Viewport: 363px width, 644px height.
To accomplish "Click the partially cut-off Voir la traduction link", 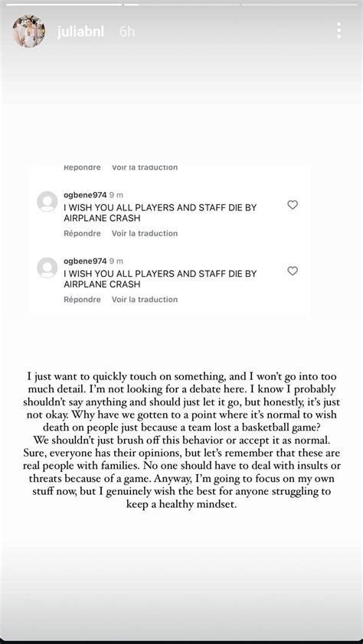I will click(145, 168).
